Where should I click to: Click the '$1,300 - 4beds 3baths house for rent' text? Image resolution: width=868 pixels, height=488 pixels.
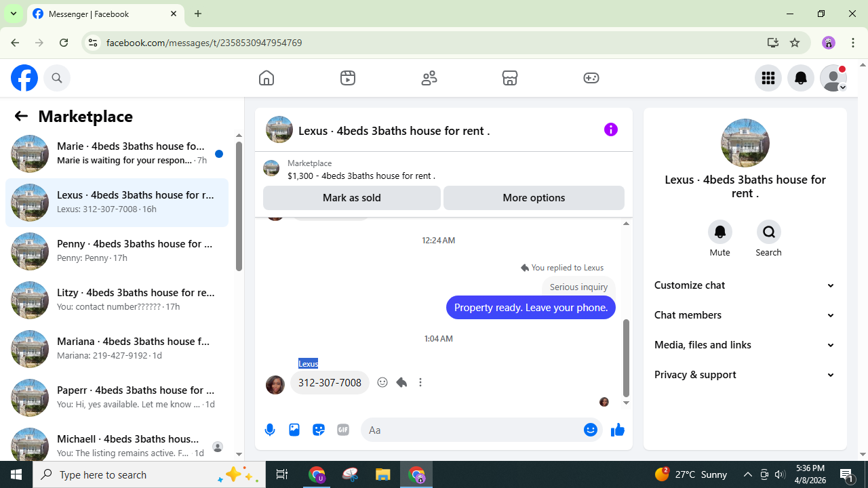[361, 176]
